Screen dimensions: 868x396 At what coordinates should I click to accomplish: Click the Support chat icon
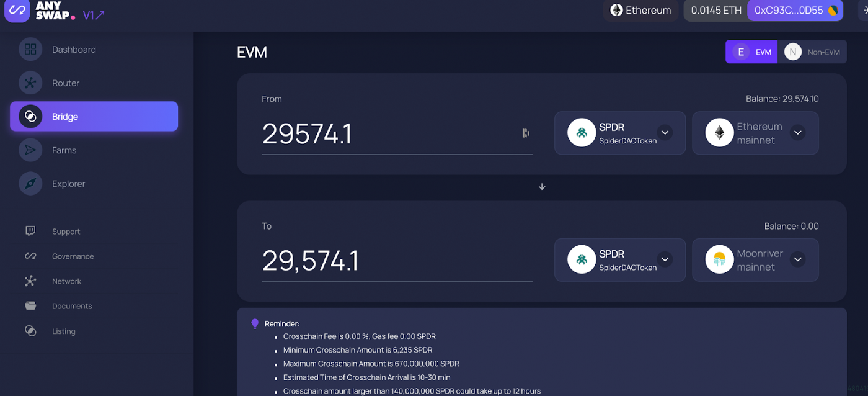click(30, 231)
